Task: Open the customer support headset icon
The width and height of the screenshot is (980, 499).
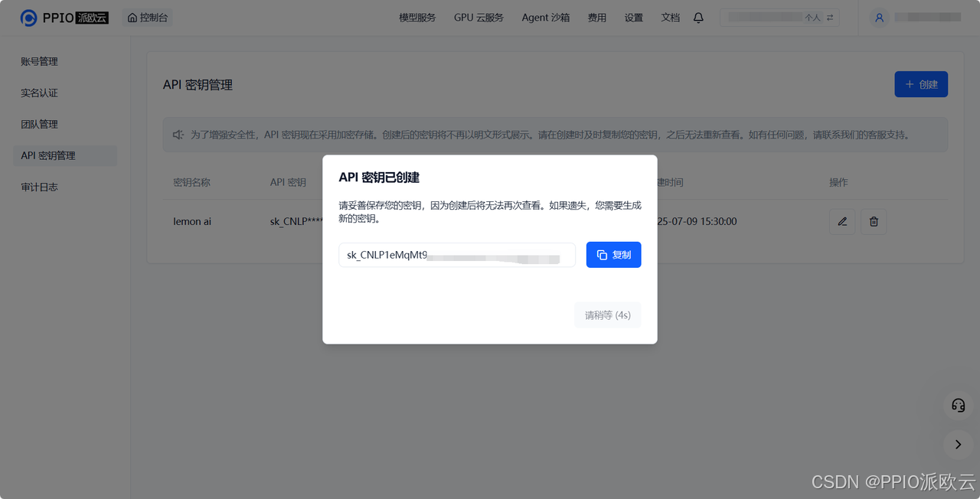Action: click(x=958, y=405)
